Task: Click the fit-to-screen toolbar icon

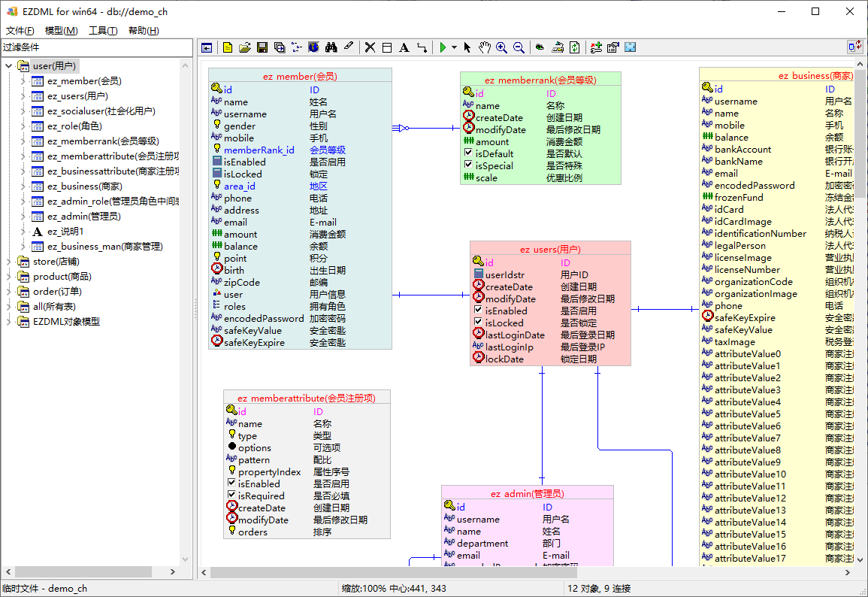Action: click(x=630, y=47)
